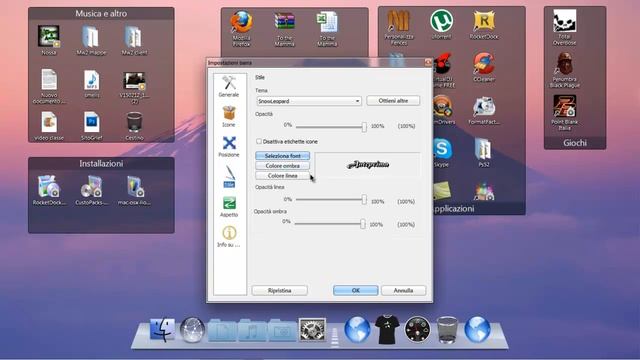Screen dimensions: 640x360
Task: Open System Preferences gear in dock
Action: click(312, 330)
